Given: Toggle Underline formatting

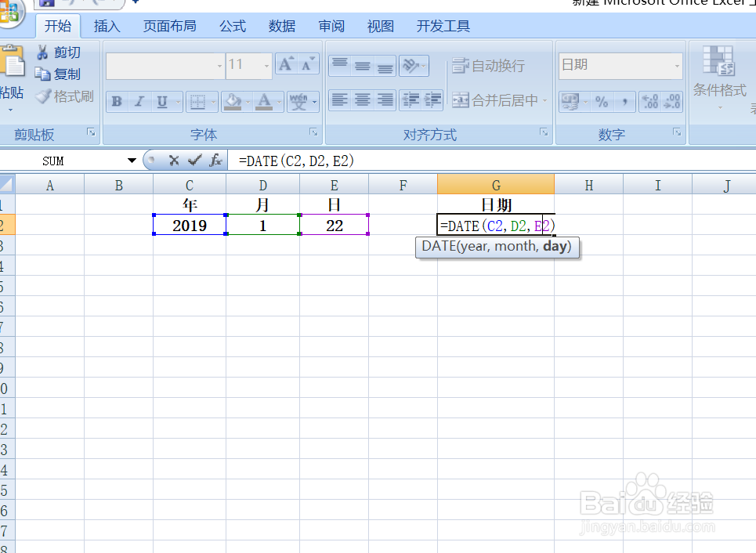Looking at the screenshot, I should (162, 101).
